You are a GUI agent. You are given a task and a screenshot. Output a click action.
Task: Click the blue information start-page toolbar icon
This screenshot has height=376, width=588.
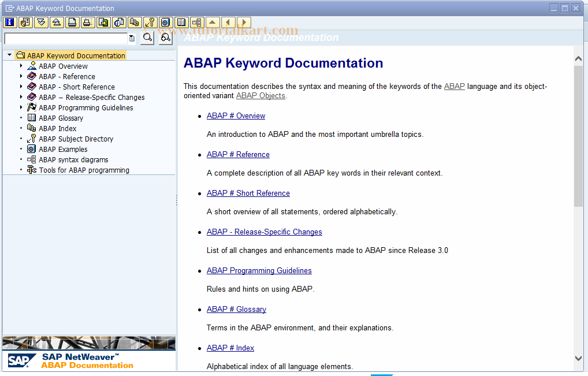10,23
